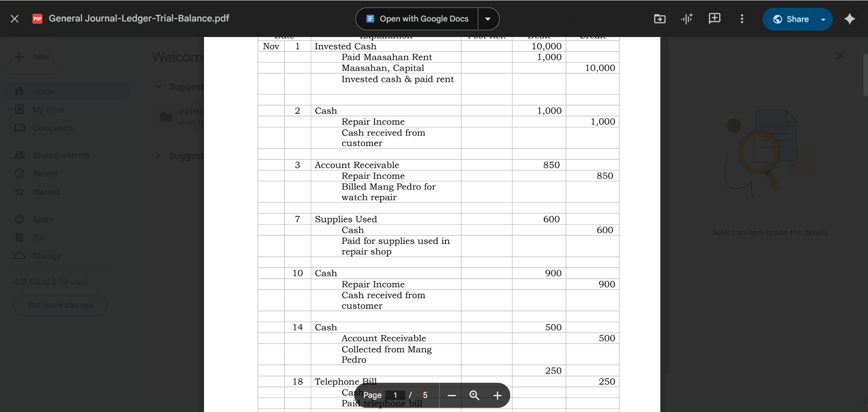Click the Account Receivable debit entry dated 3
Screen dimensions: 868x412
point(357,165)
